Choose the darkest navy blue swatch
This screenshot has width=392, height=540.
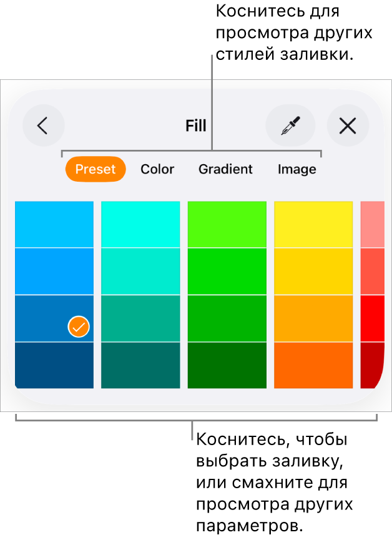(54, 365)
